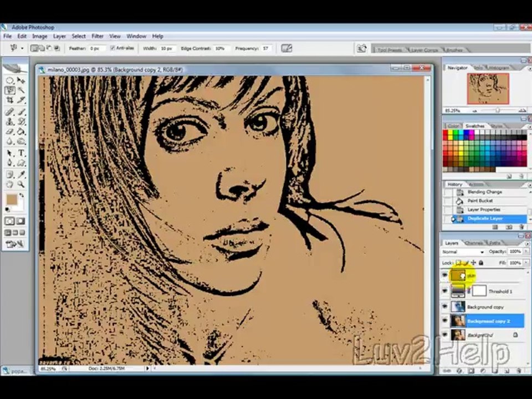The width and height of the screenshot is (532, 399).
Task: Select the Clone Stamp tool
Action: click(10, 121)
